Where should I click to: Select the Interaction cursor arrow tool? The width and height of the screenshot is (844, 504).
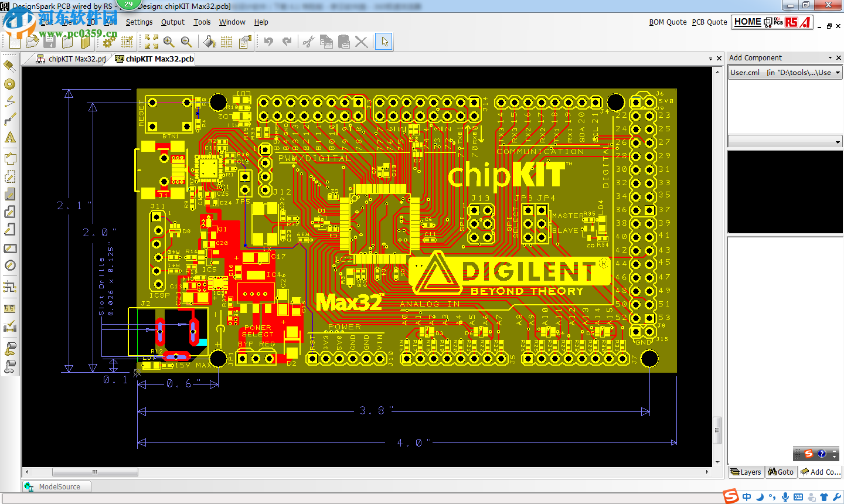tap(384, 42)
